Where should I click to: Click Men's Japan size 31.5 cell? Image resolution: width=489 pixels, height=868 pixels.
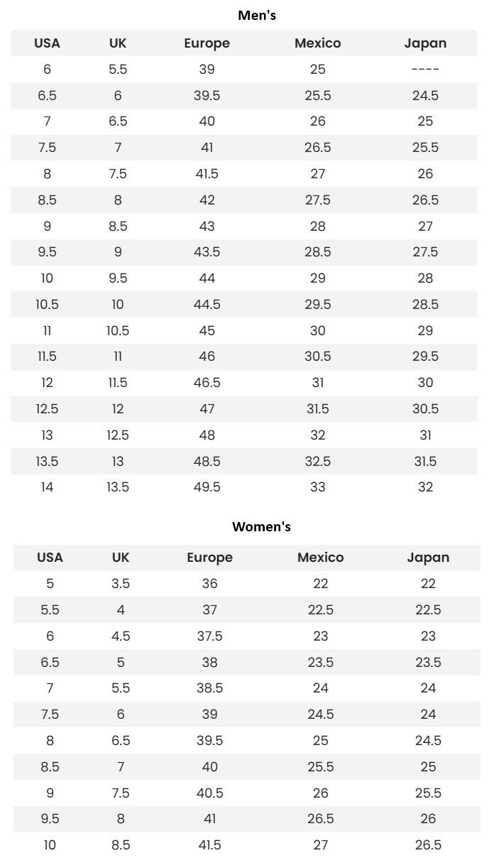(425, 461)
